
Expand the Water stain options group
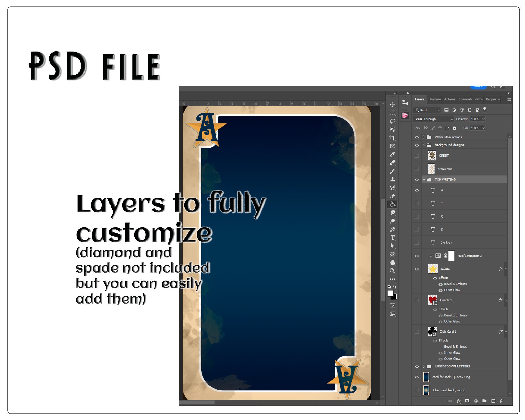pyautogui.click(x=424, y=137)
